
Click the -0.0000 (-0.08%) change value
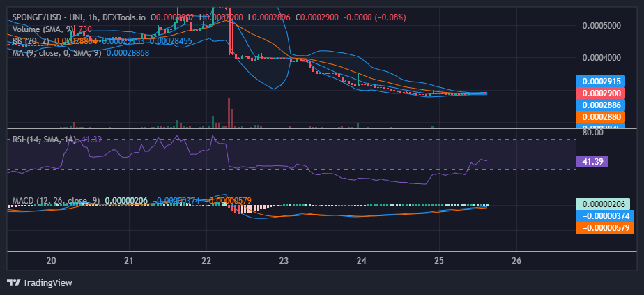(x=376, y=17)
